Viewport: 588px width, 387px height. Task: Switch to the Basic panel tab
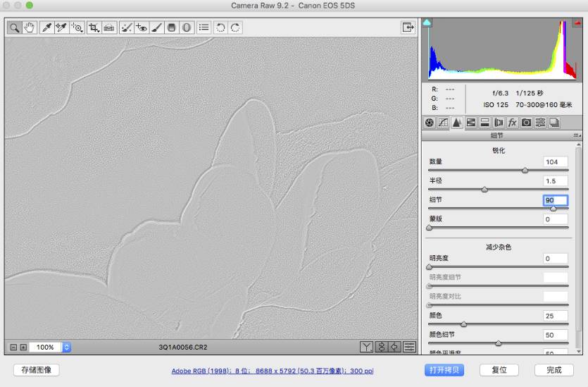pos(430,123)
